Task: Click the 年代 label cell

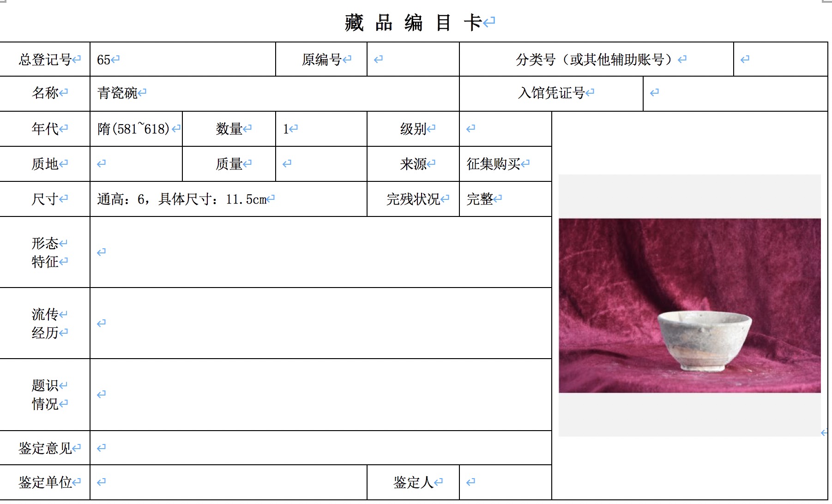Action: coord(45,129)
